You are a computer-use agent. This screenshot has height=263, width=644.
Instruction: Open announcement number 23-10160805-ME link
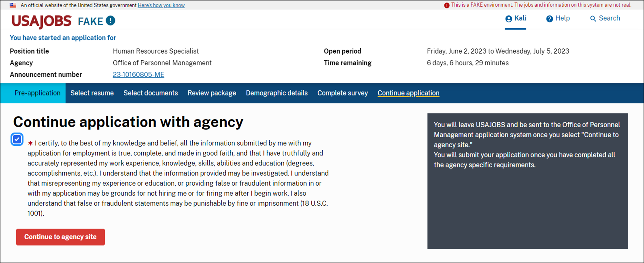coord(139,75)
